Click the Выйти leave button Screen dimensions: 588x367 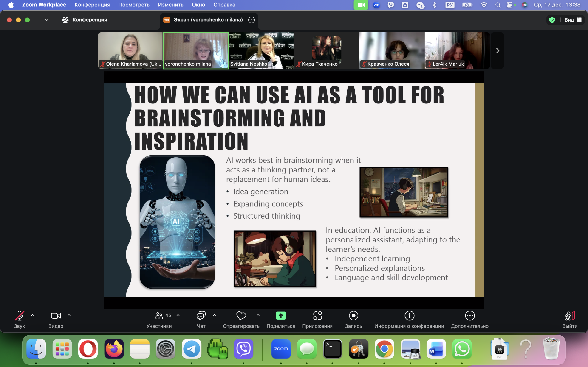tap(570, 316)
